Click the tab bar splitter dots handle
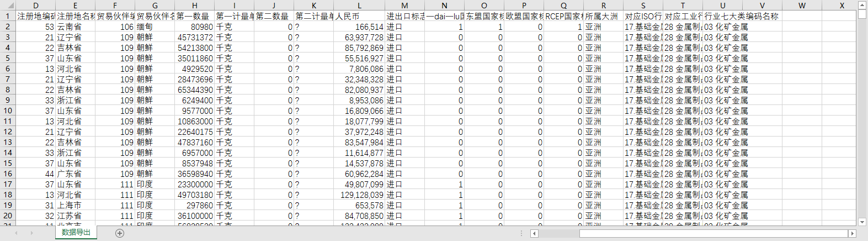This screenshot has width=868, height=241. click(x=521, y=233)
